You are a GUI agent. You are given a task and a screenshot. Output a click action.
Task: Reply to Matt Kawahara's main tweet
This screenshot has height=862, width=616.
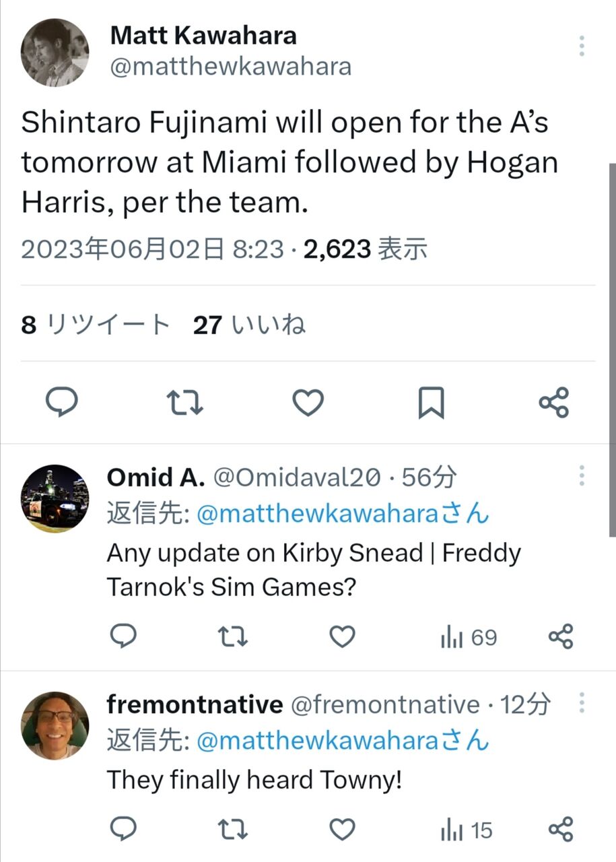tap(62, 403)
